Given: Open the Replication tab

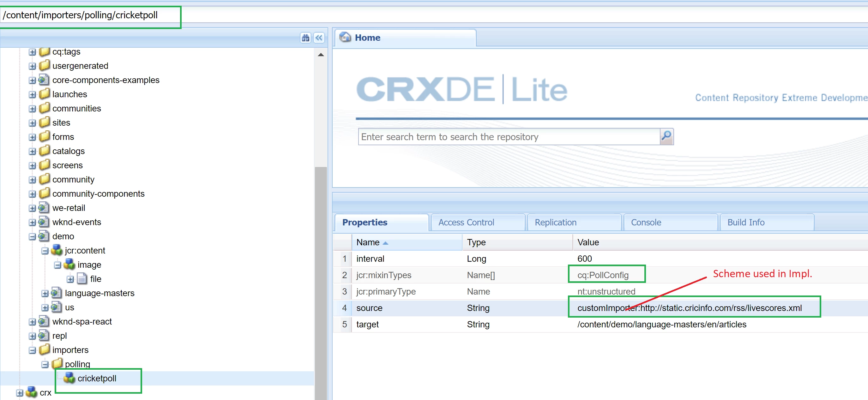Looking at the screenshot, I should [x=555, y=222].
